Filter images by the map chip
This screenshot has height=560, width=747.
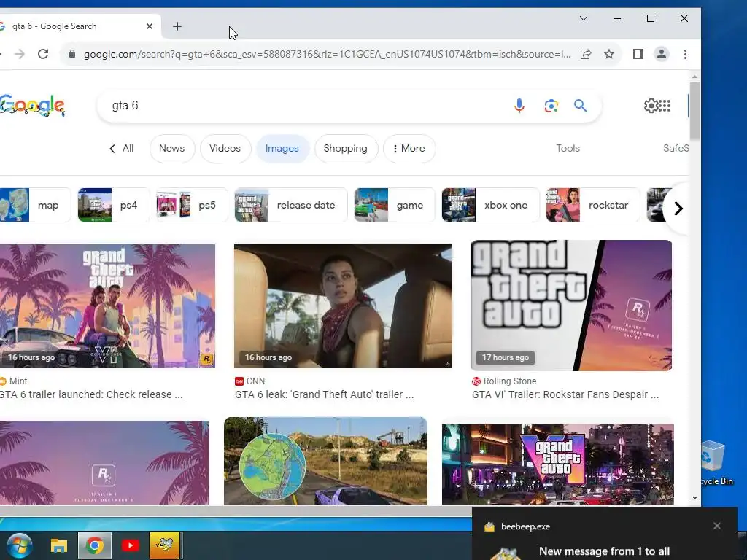pos(35,205)
